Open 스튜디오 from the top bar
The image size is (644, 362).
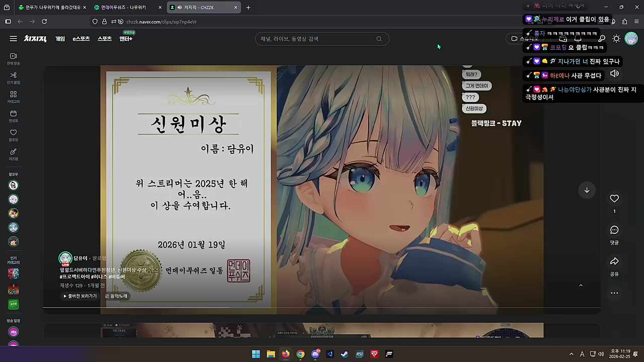pyautogui.click(x=526, y=39)
